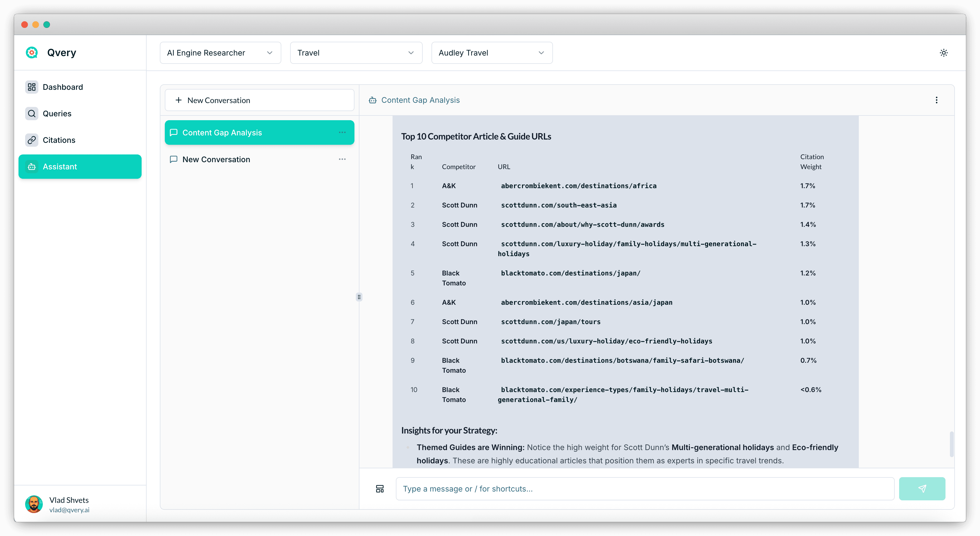Viewport: 980px width, 536px height.
Task: Click the vlad@qvery.ai email text
Action: [x=69, y=510]
